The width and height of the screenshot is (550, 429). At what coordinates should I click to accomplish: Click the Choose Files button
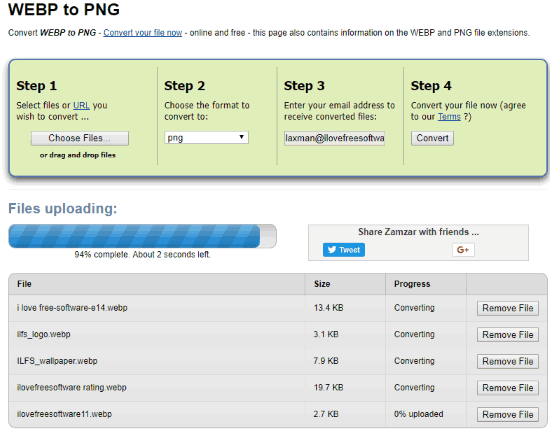point(80,138)
